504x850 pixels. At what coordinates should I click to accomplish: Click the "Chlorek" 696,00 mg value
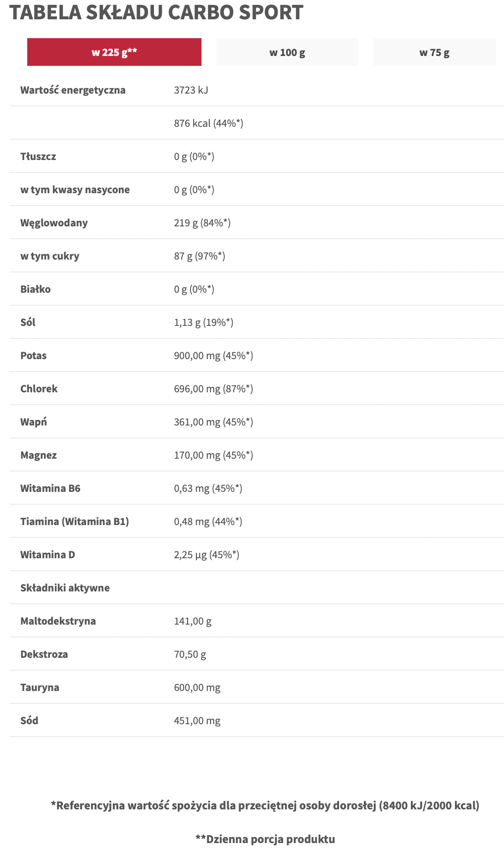[x=213, y=389]
